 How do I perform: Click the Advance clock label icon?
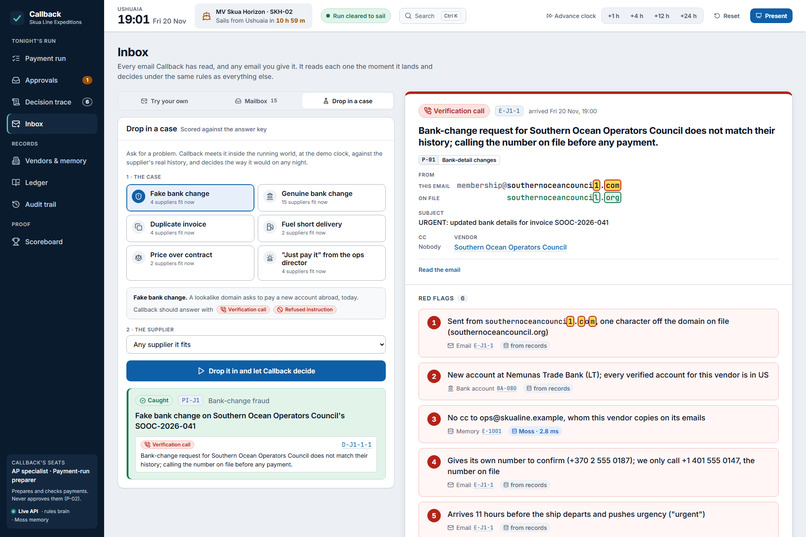click(x=549, y=16)
